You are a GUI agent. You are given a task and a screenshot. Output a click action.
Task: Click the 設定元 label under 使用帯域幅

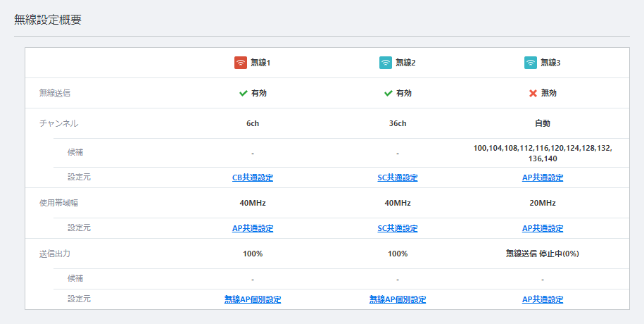click(x=79, y=228)
